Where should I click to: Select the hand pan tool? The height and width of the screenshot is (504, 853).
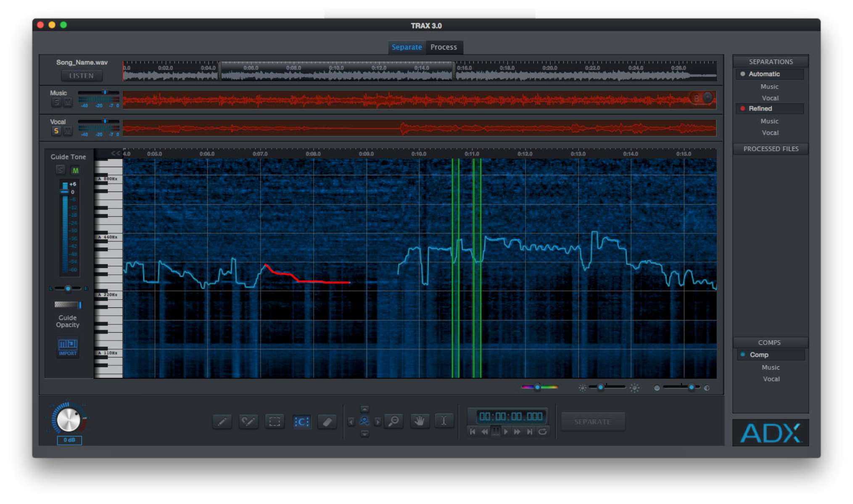[419, 420]
